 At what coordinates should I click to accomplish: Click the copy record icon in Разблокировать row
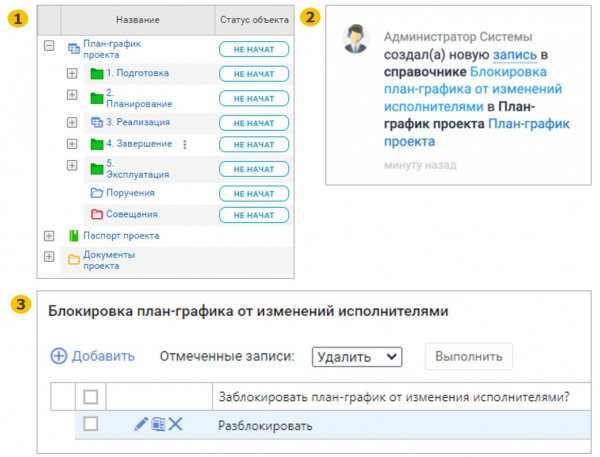[x=158, y=425]
